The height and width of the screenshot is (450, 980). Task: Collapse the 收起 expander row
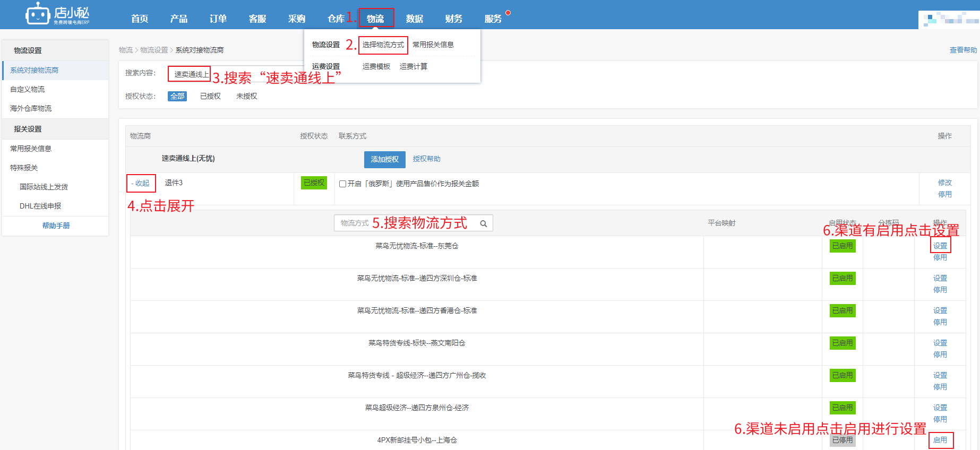point(141,183)
